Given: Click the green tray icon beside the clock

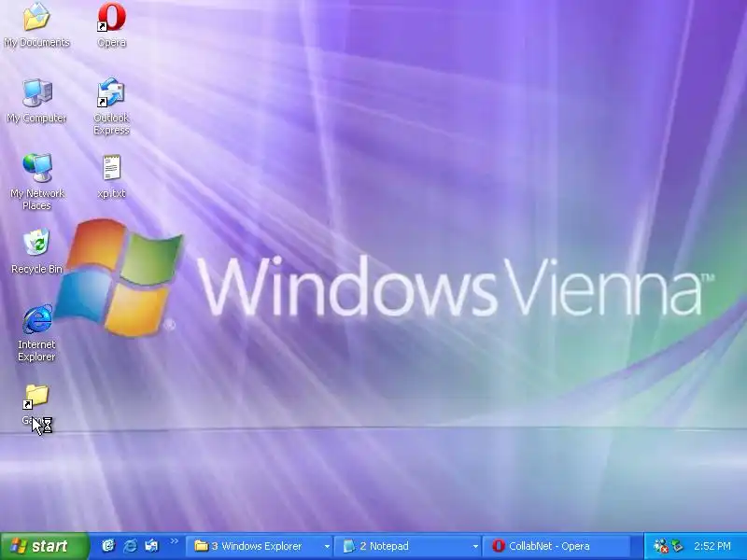Looking at the screenshot, I should pos(678,546).
